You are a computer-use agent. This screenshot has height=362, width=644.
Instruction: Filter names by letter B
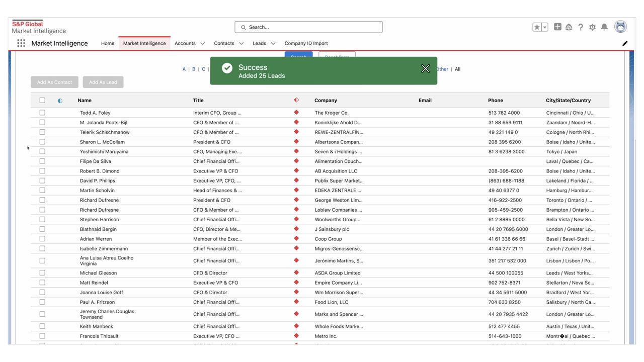tap(194, 69)
